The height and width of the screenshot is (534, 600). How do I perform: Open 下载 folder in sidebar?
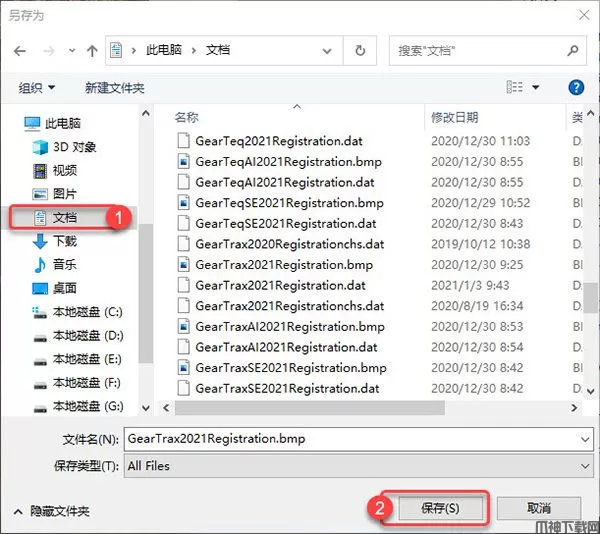55,241
